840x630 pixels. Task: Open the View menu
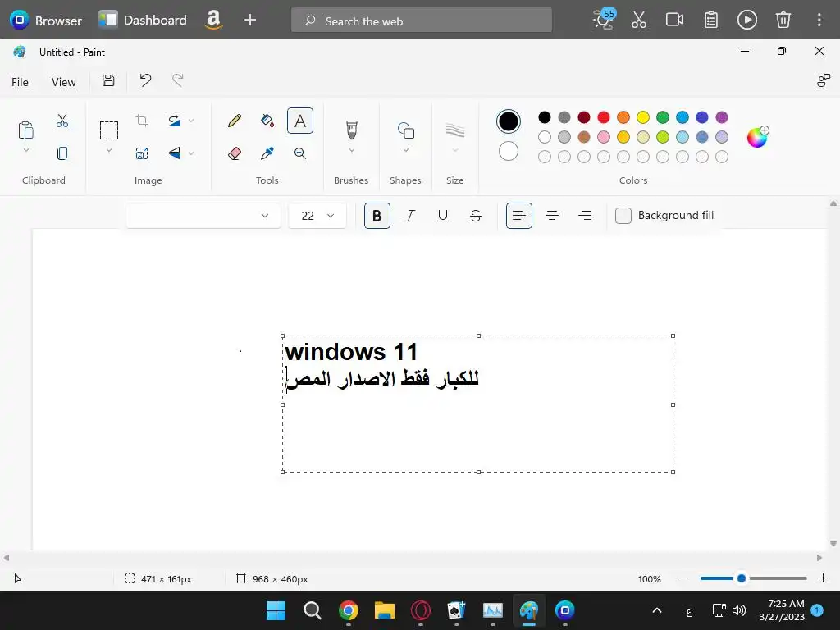[63, 82]
